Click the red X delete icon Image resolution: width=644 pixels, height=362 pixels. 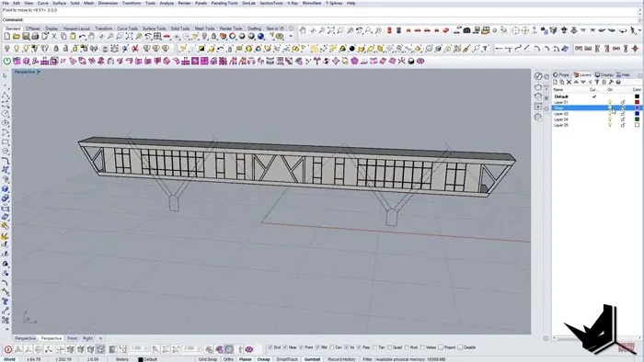tap(134, 49)
